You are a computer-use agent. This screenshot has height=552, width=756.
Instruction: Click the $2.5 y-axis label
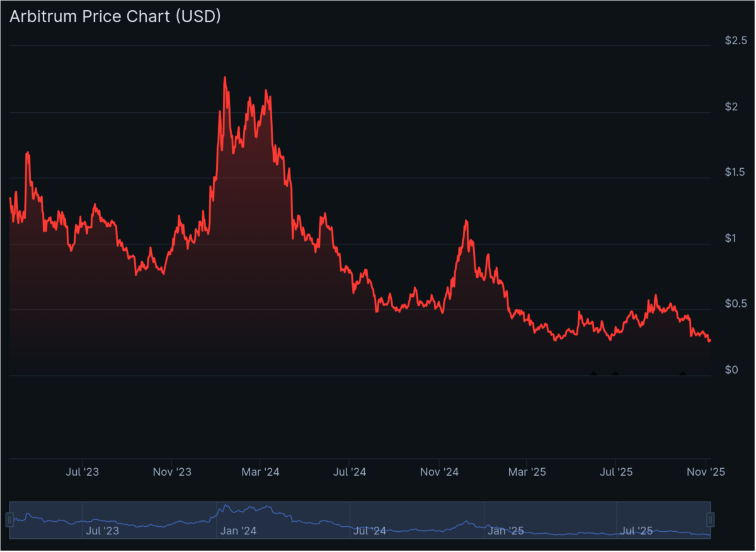[x=736, y=41]
